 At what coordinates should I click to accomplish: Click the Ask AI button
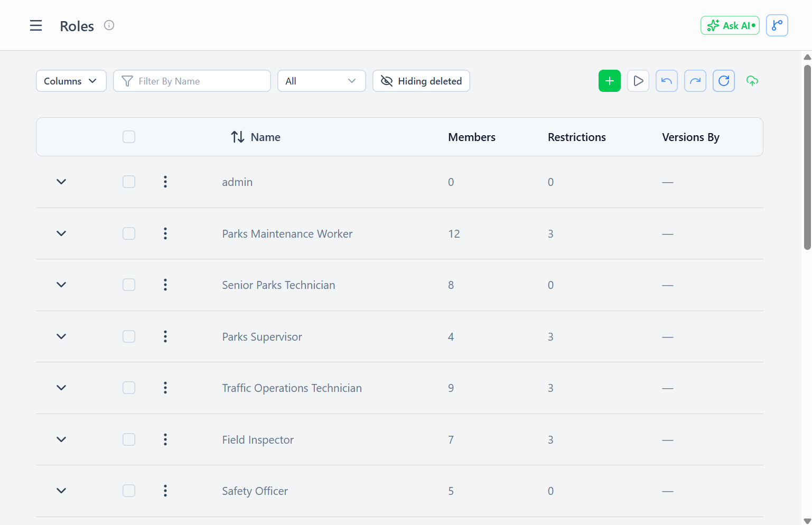coord(730,25)
